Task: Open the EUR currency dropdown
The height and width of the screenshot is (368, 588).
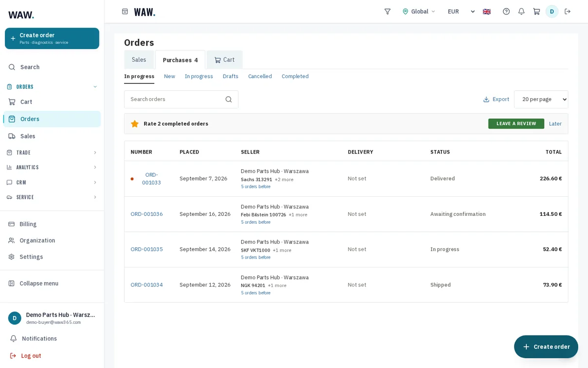Action: click(461, 11)
